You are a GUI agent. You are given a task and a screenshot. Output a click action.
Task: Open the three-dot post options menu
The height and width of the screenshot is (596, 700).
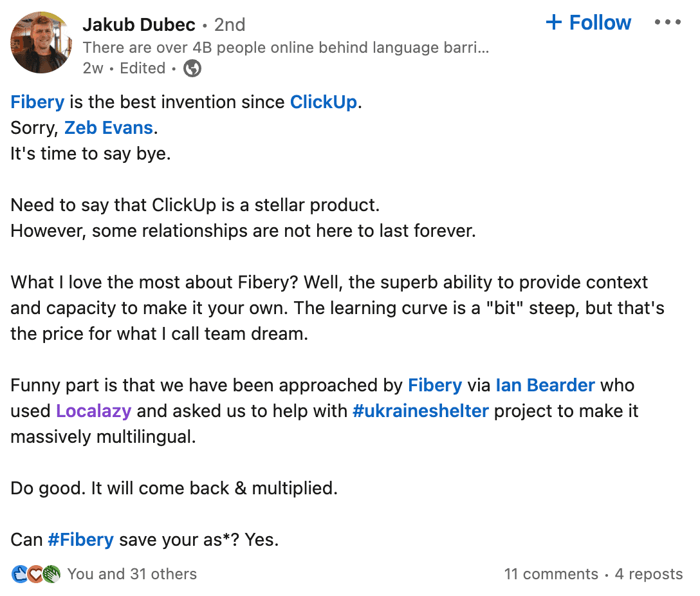[x=667, y=23]
